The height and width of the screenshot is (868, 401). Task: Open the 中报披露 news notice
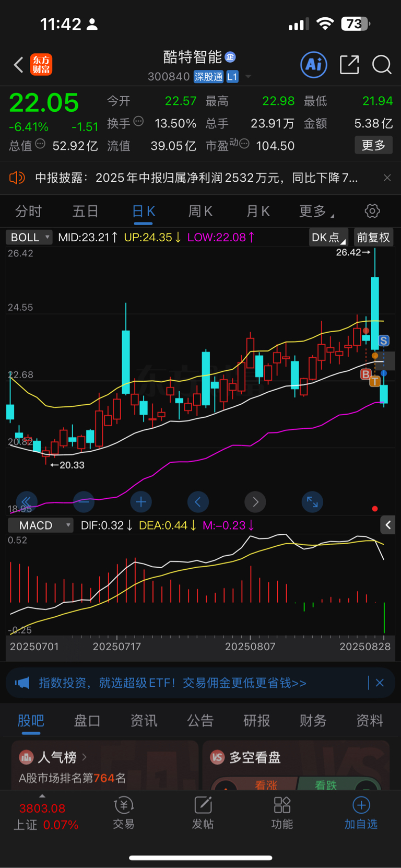(x=196, y=178)
